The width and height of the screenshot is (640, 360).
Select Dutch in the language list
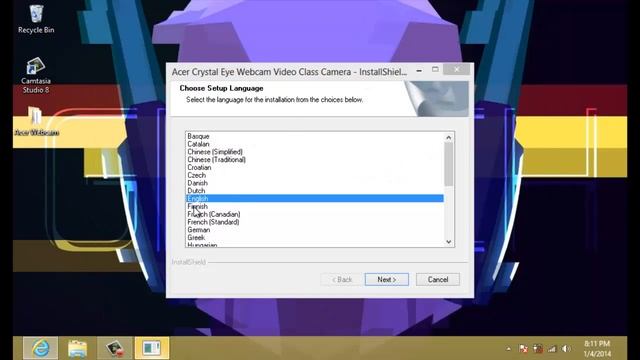tap(315, 191)
